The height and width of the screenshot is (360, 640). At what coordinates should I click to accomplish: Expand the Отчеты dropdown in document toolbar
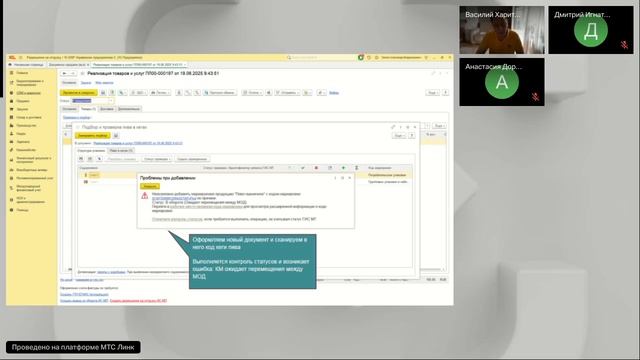click(x=252, y=93)
